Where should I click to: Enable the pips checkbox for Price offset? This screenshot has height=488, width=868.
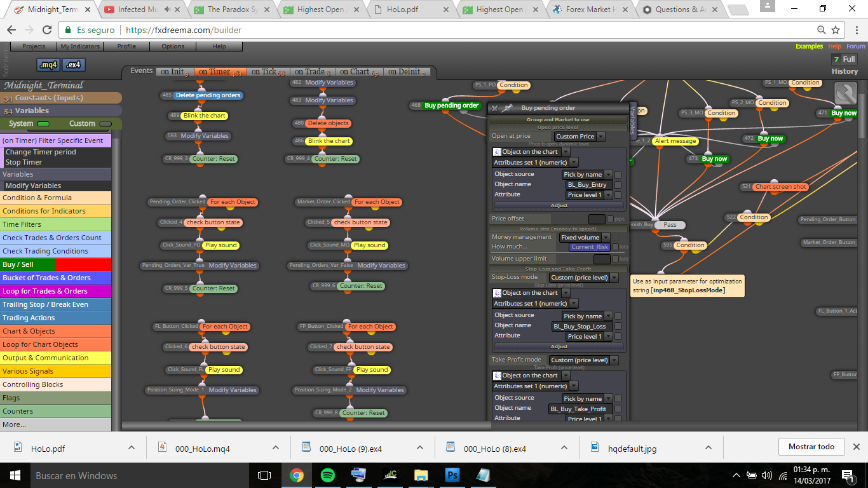click(610, 219)
